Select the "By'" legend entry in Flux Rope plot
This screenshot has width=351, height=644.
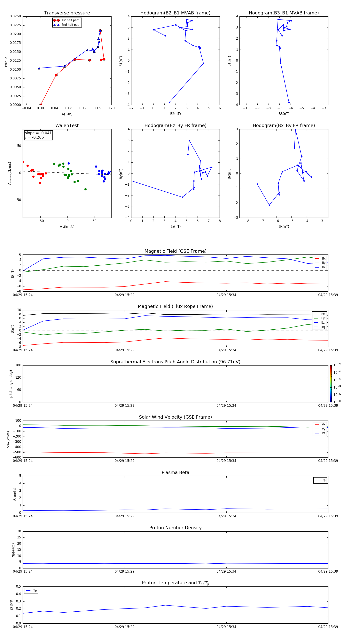(320, 318)
